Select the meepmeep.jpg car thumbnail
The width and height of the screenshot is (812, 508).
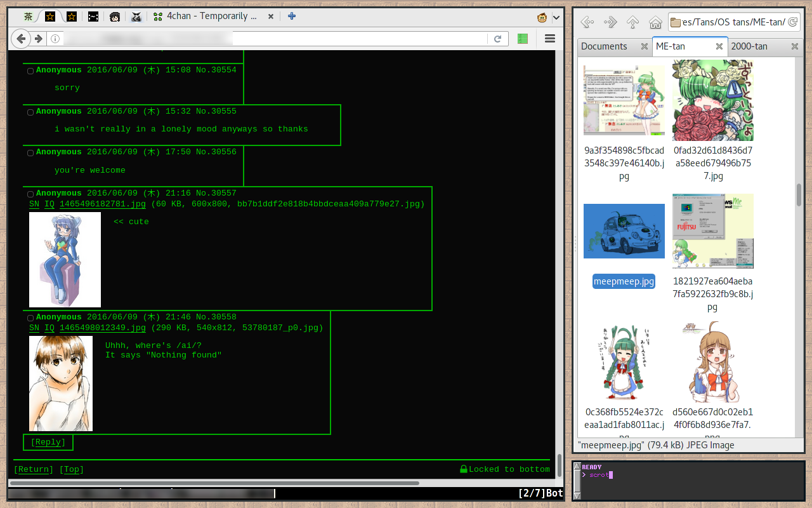click(x=624, y=231)
